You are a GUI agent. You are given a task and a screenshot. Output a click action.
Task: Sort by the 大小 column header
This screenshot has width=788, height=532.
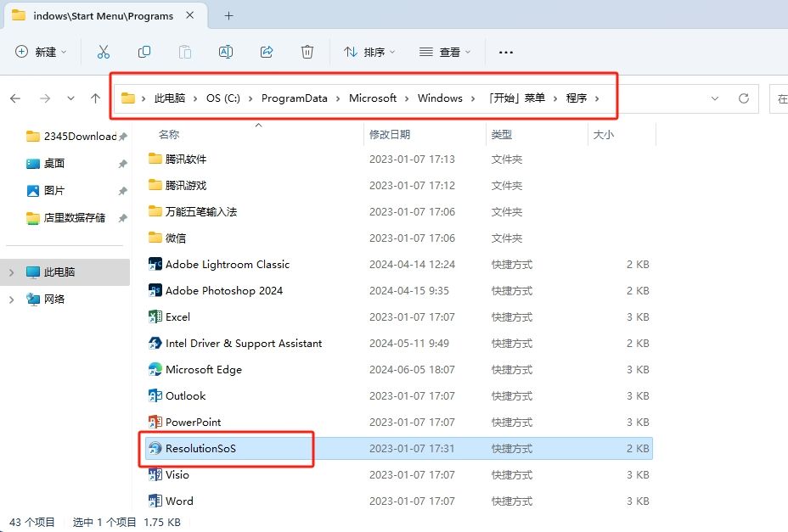coord(603,135)
